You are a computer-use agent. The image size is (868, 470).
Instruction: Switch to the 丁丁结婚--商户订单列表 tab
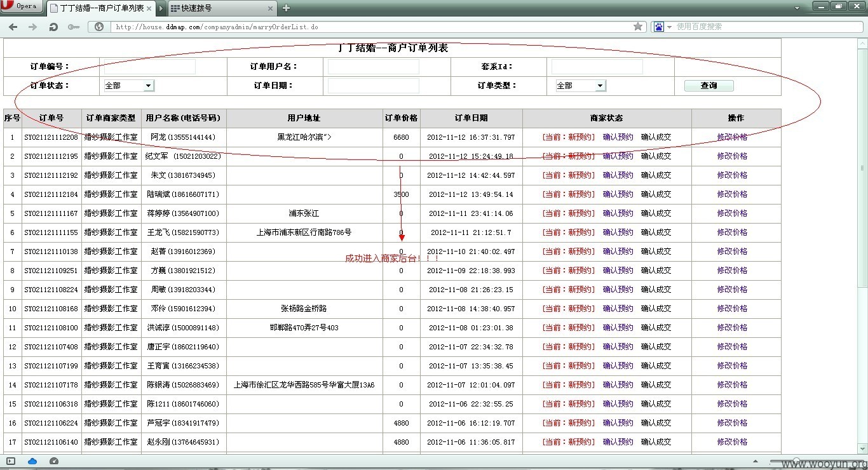[100, 8]
